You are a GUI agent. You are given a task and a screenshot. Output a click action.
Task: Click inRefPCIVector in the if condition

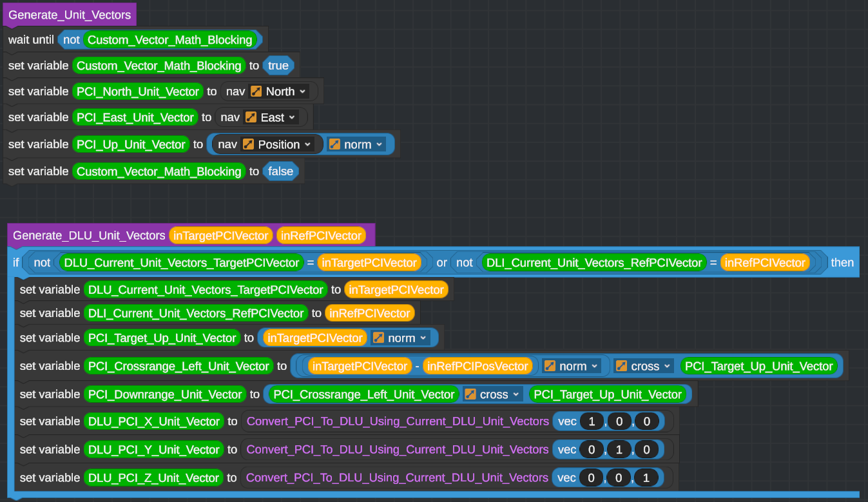(x=765, y=262)
